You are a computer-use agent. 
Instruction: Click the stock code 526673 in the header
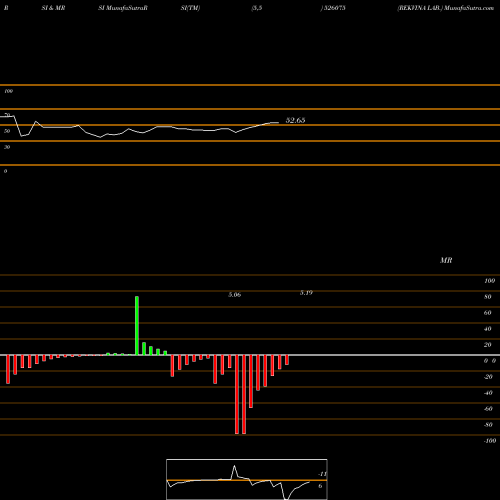click(335, 8)
